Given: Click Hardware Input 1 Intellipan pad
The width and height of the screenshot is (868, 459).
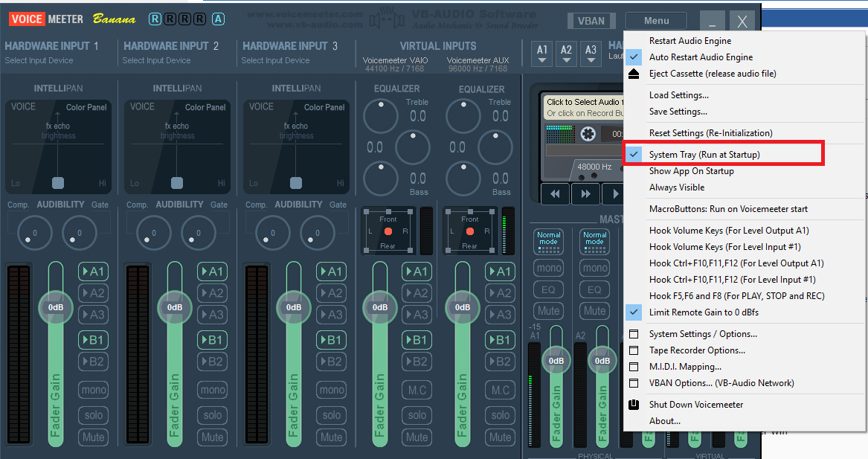Looking at the screenshot, I should point(58,147).
